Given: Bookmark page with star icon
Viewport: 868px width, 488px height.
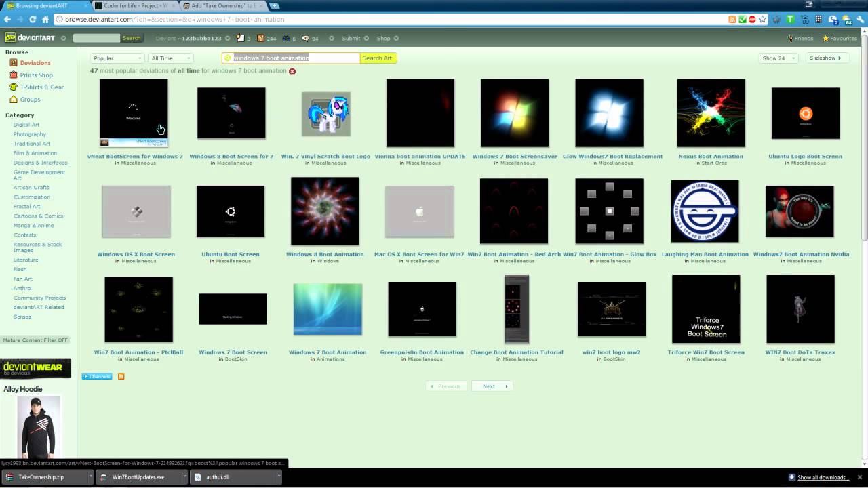Looking at the screenshot, I should (x=763, y=19).
